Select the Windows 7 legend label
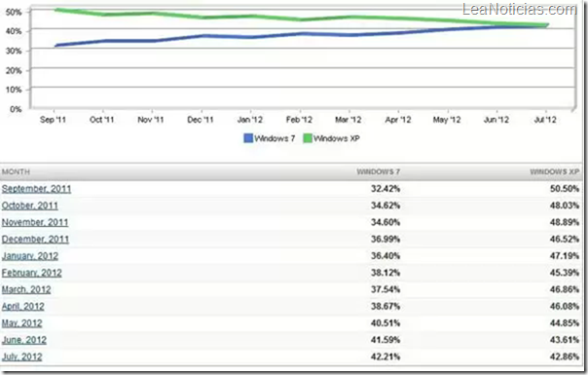This screenshot has width=588, height=375. [275, 138]
